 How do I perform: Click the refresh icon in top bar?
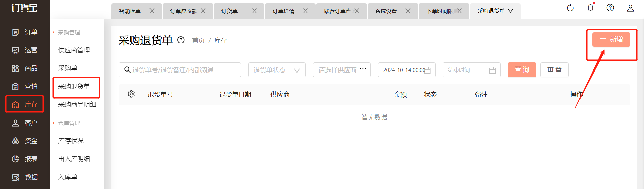570,8
